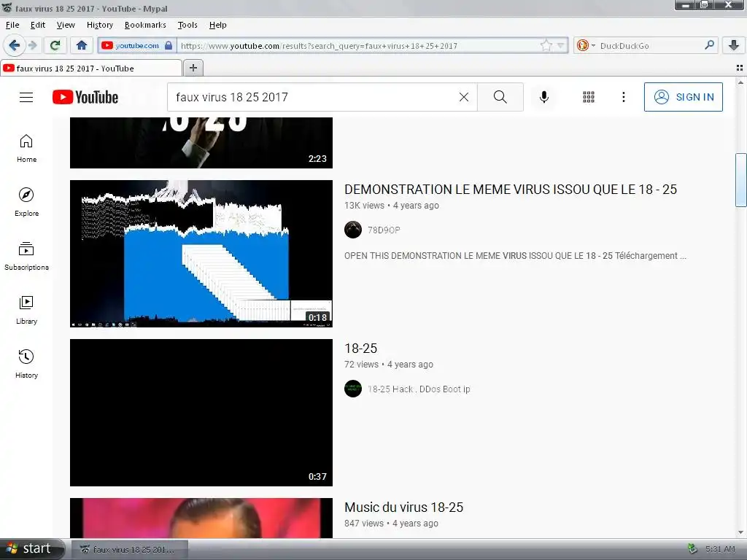Open 'DEMONSTRATION LE MEME VIRUS ISSOU' title

point(510,190)
